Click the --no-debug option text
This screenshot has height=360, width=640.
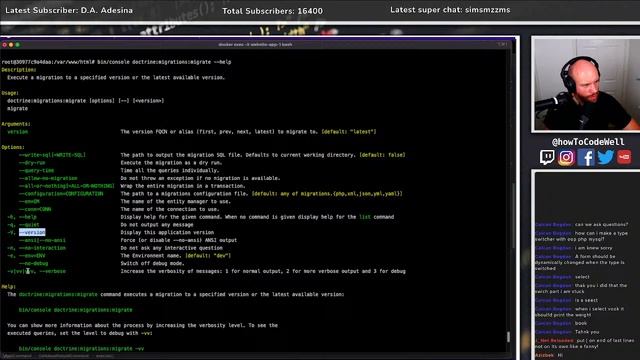[33, 264]
